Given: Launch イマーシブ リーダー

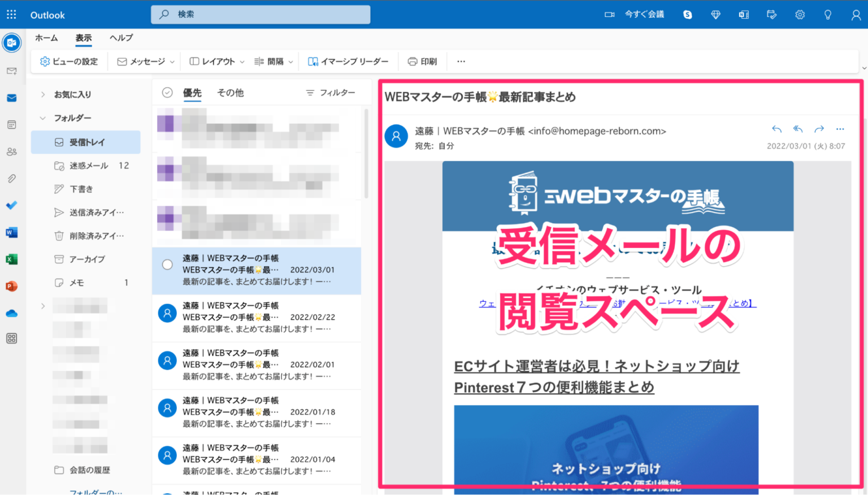Looking at the screenshot, I should [x=348, y=62].
